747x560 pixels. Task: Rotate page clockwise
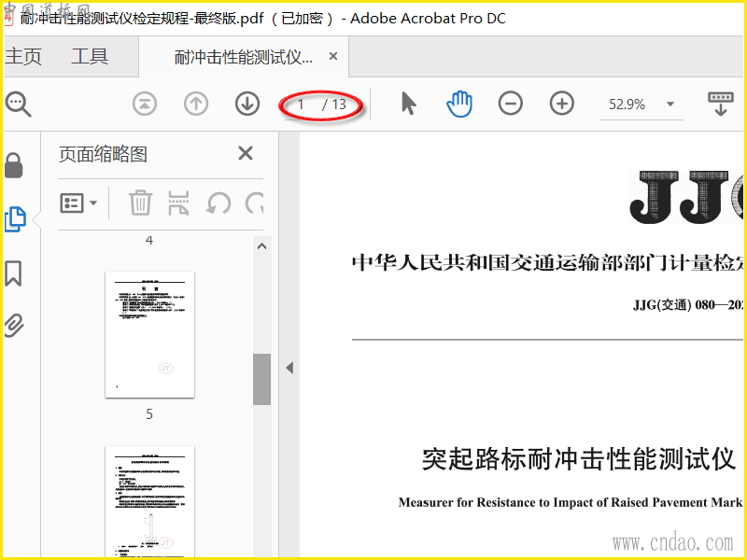[x=254, y=203]
